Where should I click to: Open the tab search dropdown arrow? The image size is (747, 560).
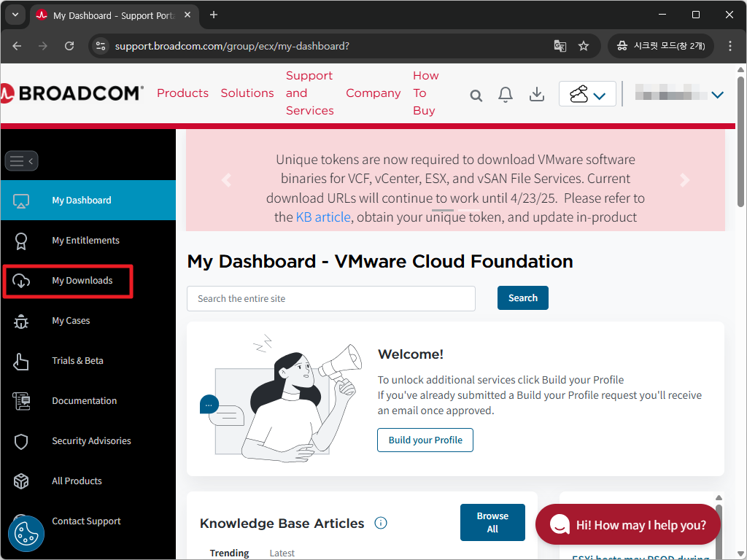click(x=15, y=15)
